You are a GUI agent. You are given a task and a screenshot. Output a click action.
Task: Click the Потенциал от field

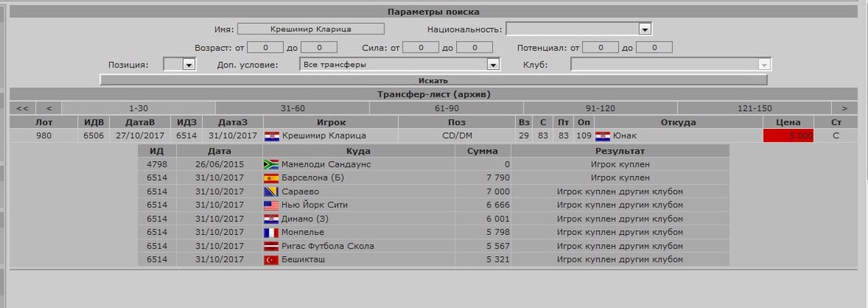(x=601, y=48)
